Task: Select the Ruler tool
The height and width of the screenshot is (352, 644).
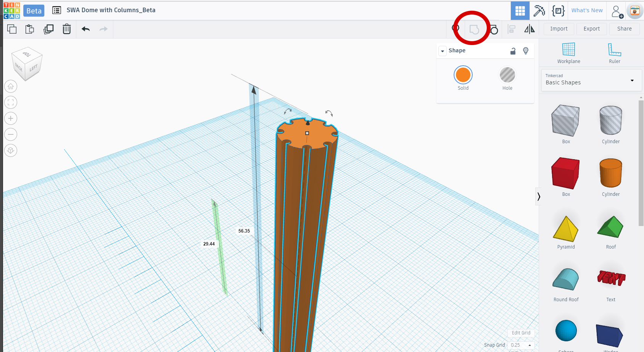Action: (x=614, y=53)
